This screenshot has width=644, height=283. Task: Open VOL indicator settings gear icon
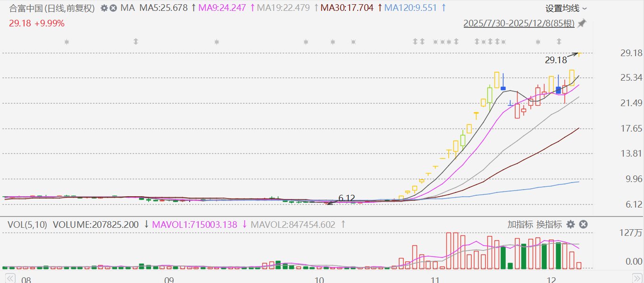(x=571, y=225)
